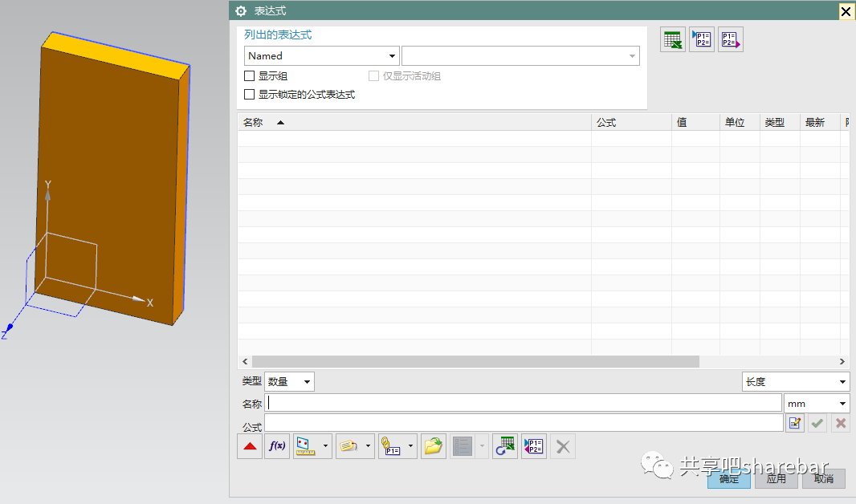Tick the 显示组 checkbox

click(x=250, y=75)
